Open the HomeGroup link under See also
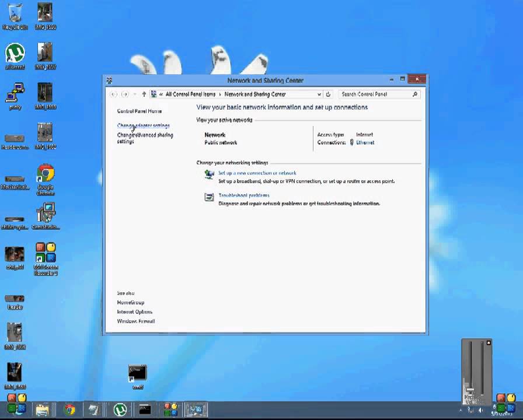The image size is (523, 420). point(130,302)
